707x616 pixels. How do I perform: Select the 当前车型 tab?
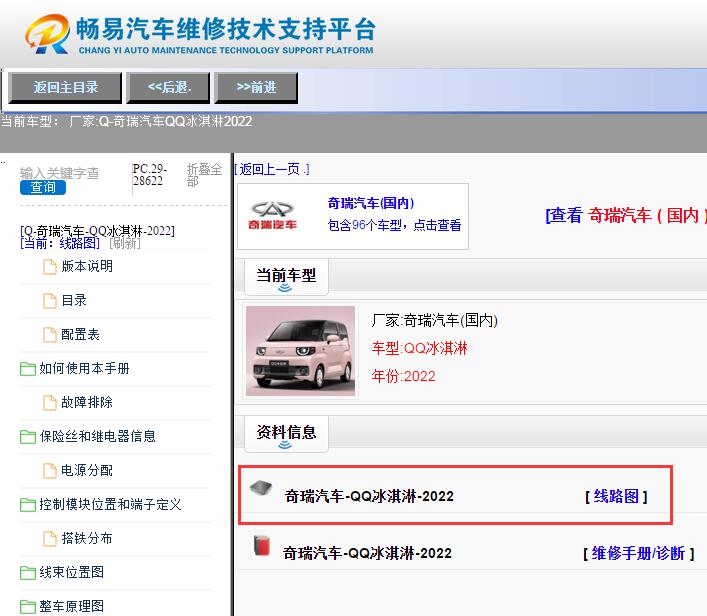(x=286, y=277)
